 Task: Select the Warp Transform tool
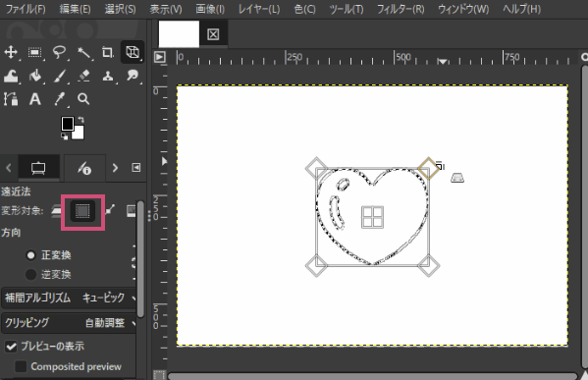click(x=11, y=77)
